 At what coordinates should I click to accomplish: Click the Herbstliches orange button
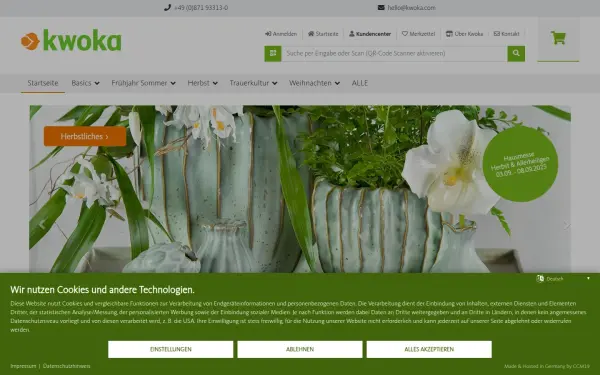85,136
